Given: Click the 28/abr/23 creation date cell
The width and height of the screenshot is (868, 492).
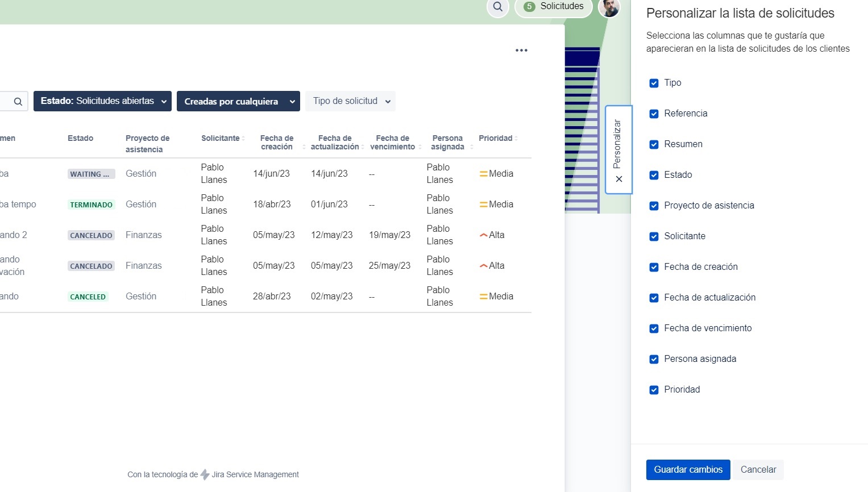Looking at the screenshot, I should [x=272, y=297].
